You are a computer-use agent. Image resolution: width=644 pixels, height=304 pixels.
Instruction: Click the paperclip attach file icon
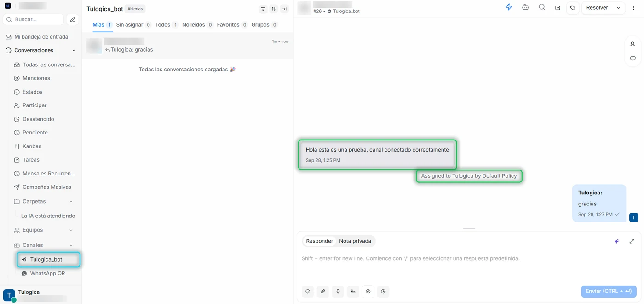(x=323, y=292)
